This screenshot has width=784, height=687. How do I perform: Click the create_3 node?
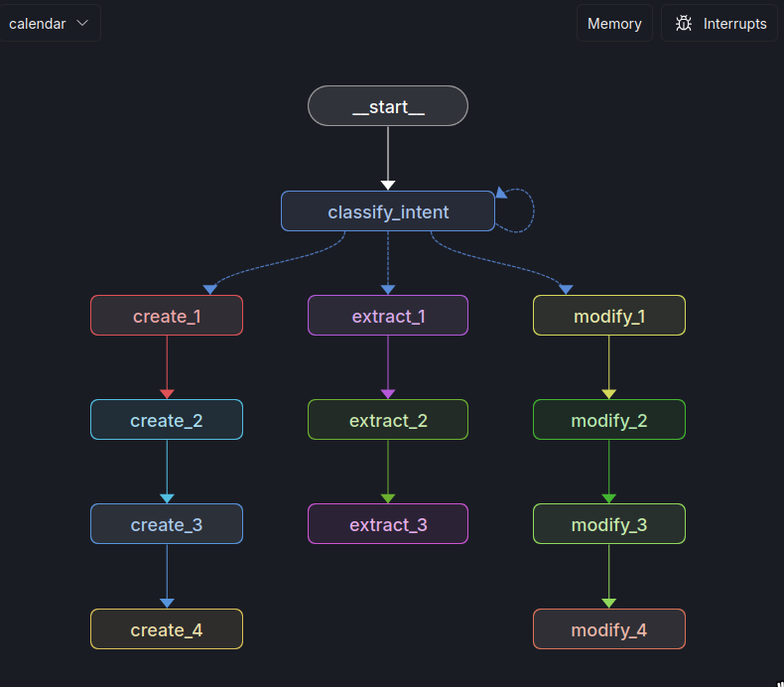(x=167, y=524)
